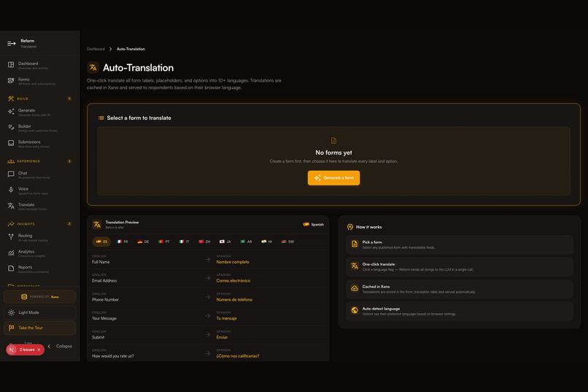This screenshot has width=588, height=392.
Task: Select the SW Swahili language tab
Action: click(x=287, y=242)
